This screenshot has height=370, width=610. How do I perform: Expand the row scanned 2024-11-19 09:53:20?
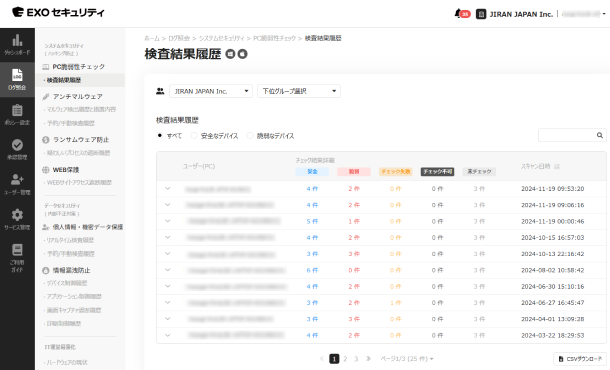[x=168, y=189]
